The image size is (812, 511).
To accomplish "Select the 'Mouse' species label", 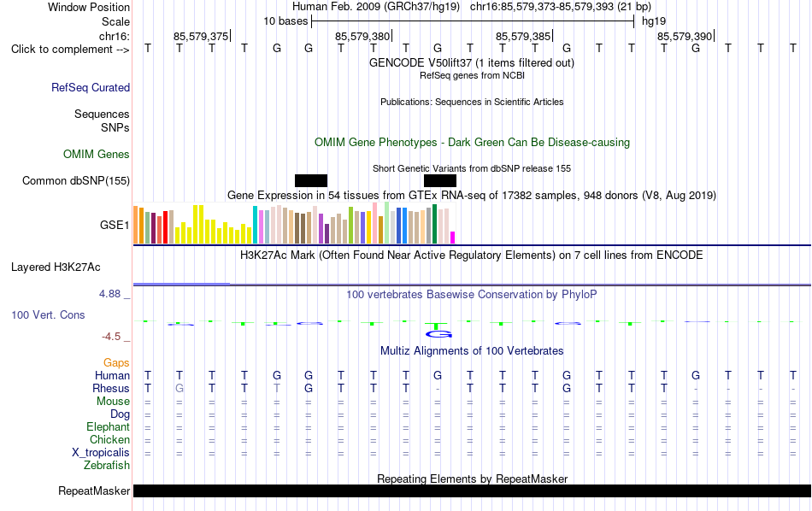I will coord(113,402).
